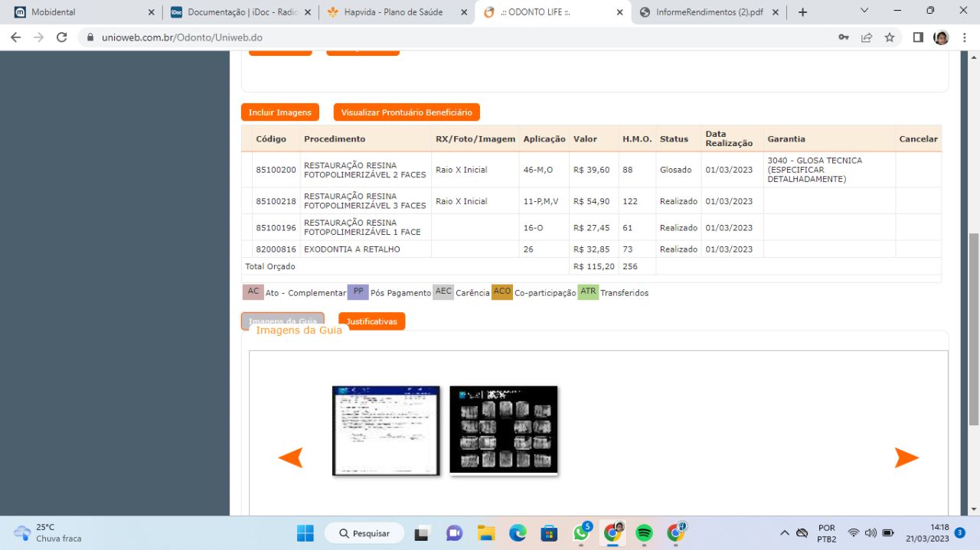The height and width of the screenshot is (550, 980).
Task: Click the Justificativas button
Action: (x=371, y=321)
